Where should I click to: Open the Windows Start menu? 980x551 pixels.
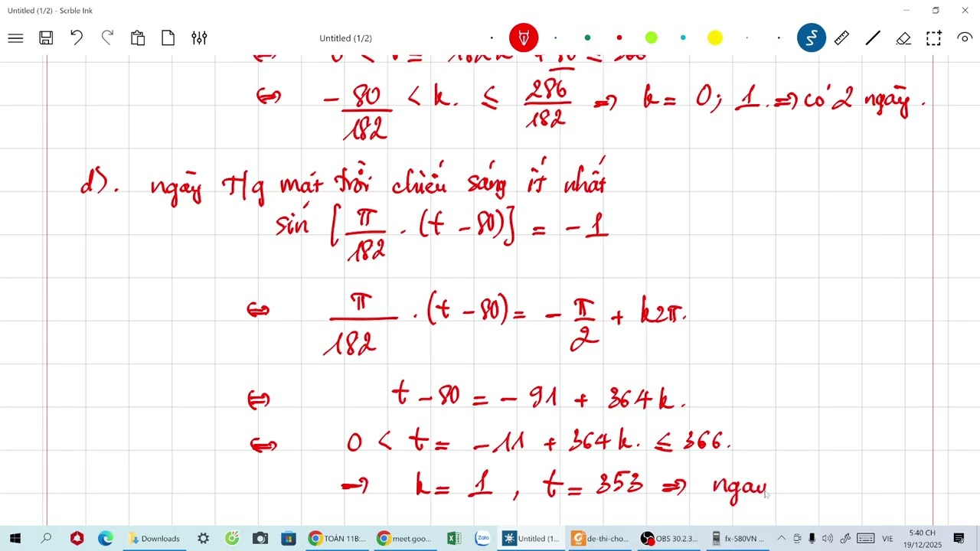click(x=15, y=539)
